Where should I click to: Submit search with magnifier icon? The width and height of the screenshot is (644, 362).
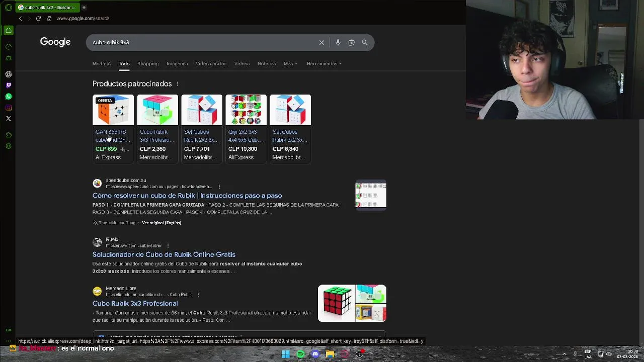tap(365, 43)
